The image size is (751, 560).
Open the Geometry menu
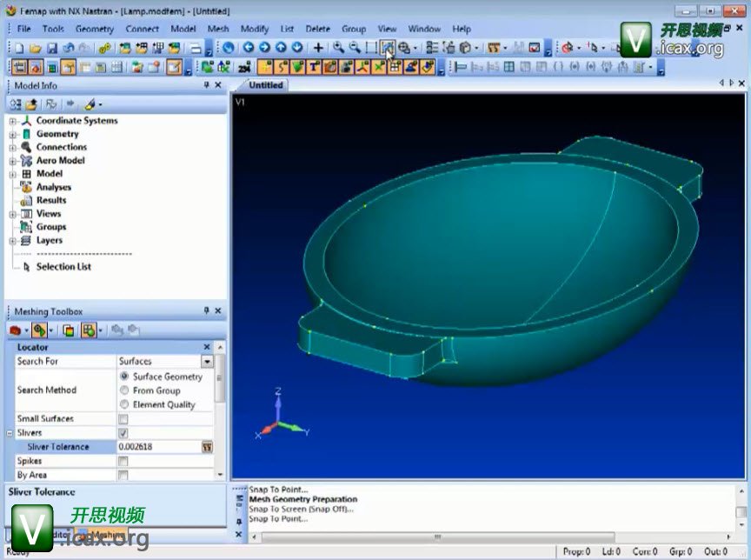pyautogui.click(x=95, y=29)
